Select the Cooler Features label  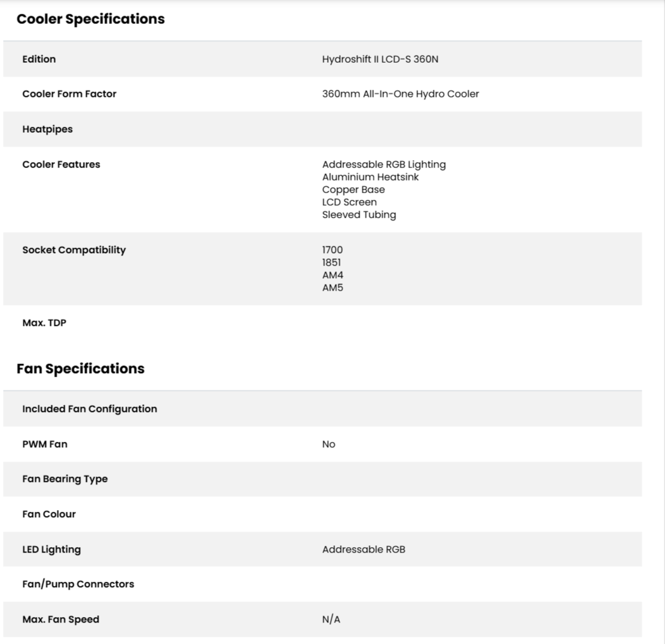click(x=61, y=164)
